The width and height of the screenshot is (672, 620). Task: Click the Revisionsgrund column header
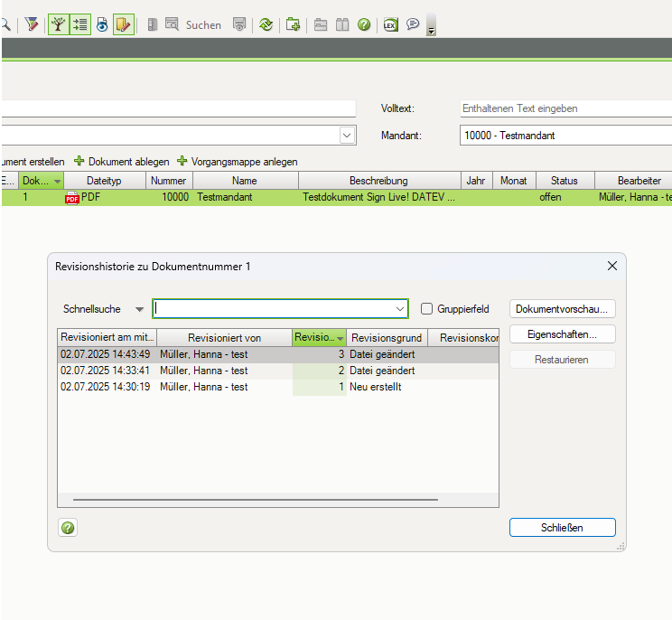coord(387,337)
